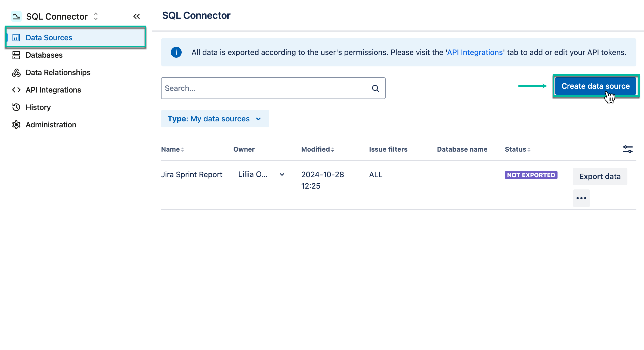Toggle sorting on the Name column
Screen dimensions: 644x350
pos(182,149)
